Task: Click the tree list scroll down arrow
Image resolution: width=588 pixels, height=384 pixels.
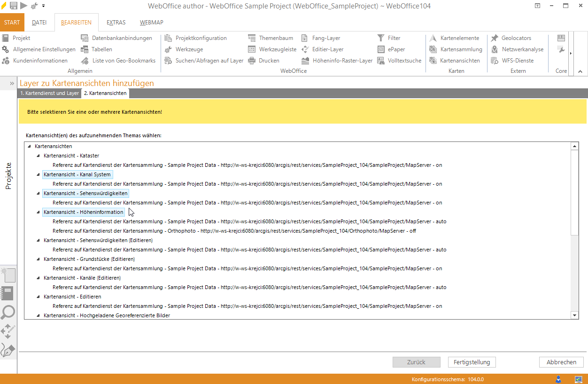Action: [x=574, y=315]
